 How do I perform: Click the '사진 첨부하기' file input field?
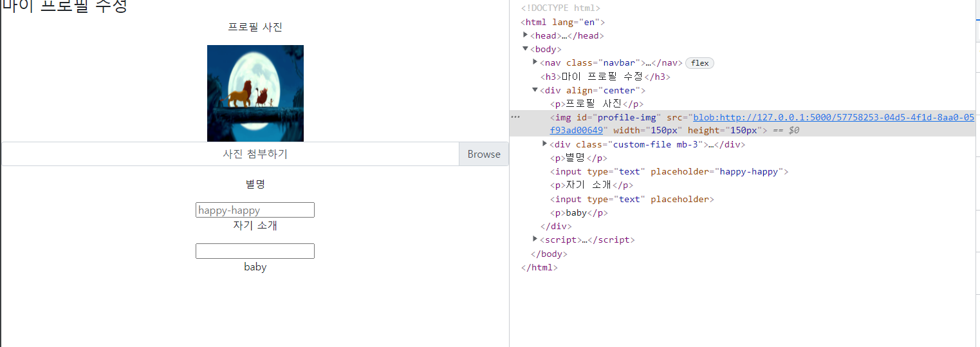(x=230, y=154)
